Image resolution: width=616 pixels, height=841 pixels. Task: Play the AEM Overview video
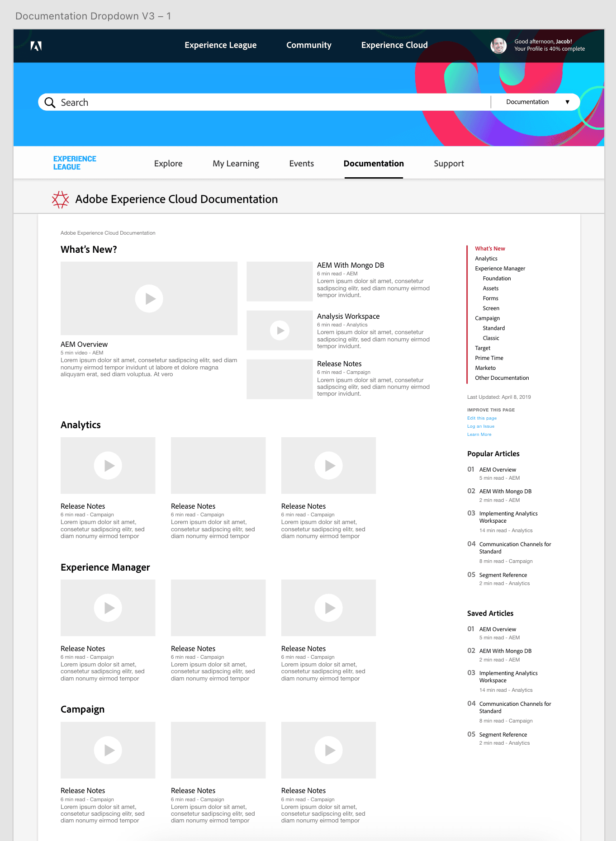click(149, 298)
